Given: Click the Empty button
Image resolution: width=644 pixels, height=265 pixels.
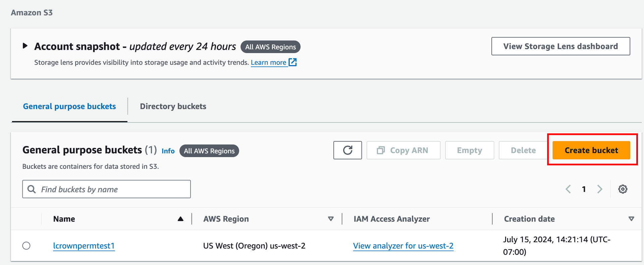Looking at the screenshot, I should coord(470,150).
